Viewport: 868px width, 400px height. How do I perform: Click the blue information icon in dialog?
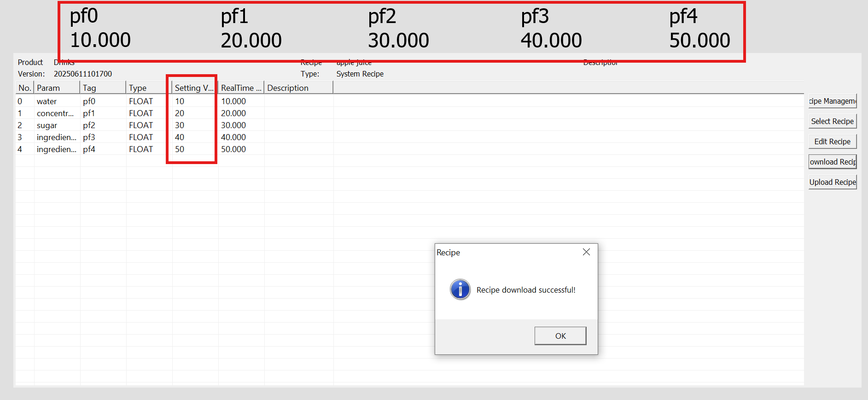coord(460,289)
